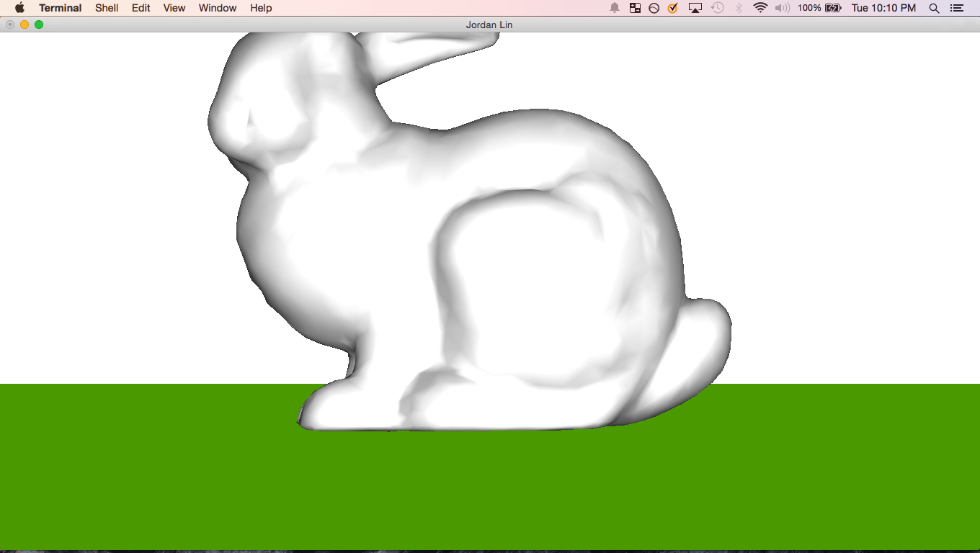The height and width of the screenshot is (553, 980).
Task: Click the black-and-white grid icon in menu bar
Action: pyautogui.click(x=635, y=8)
